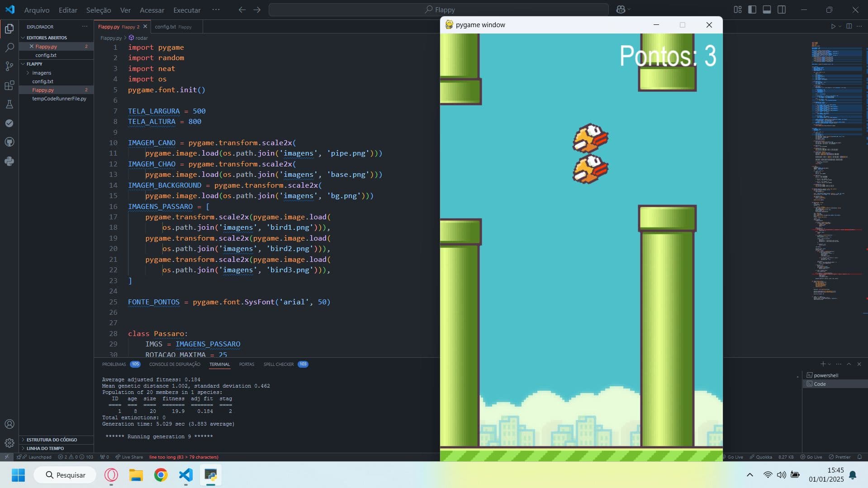The width and height of the screenshot is (868, 488).
Task: Click the Customize Layout icon
Action: click(x=738, y=9)
